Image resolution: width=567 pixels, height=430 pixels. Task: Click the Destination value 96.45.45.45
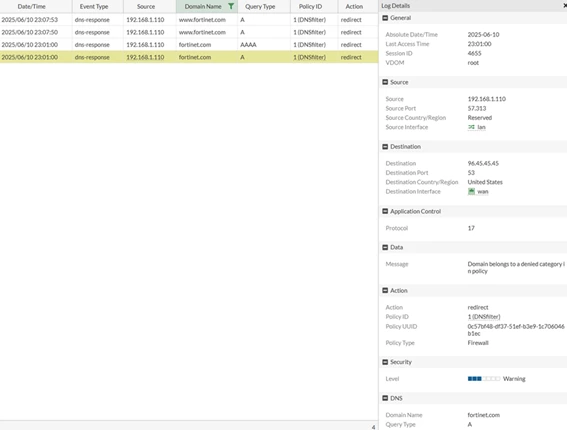pyautogui.click(x=483, y=163)
